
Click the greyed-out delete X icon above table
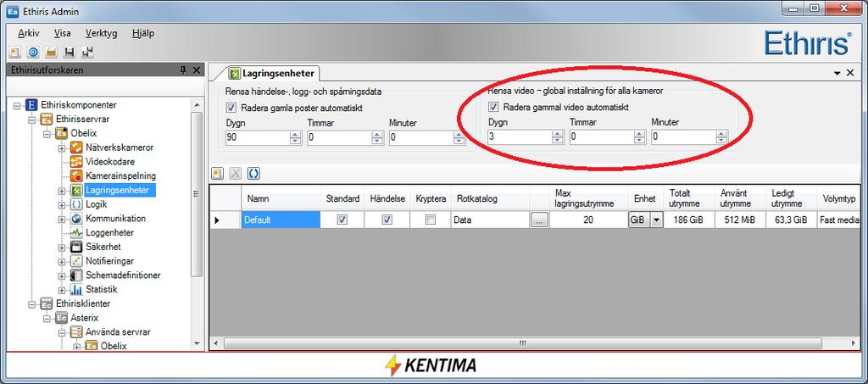236,174
